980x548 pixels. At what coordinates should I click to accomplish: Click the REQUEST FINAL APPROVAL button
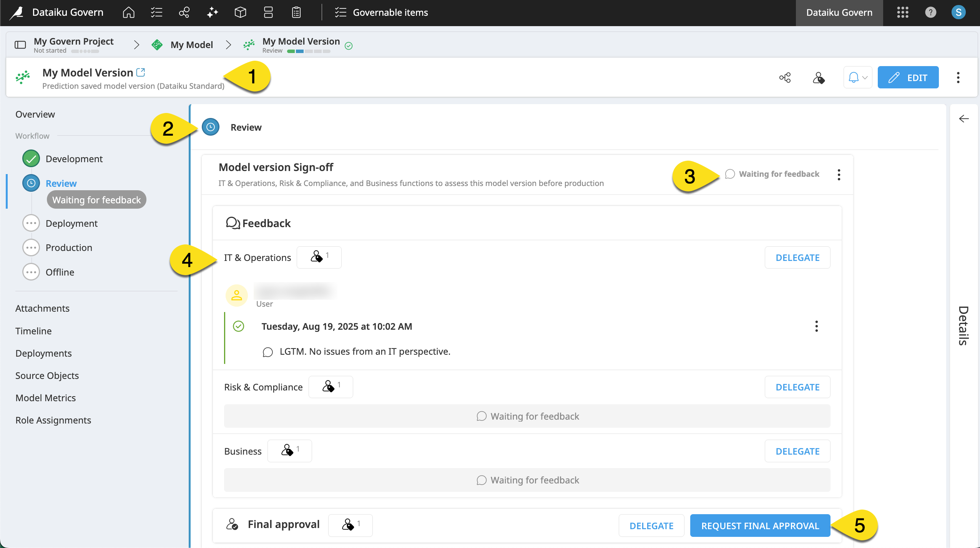(x=759, y=525)
